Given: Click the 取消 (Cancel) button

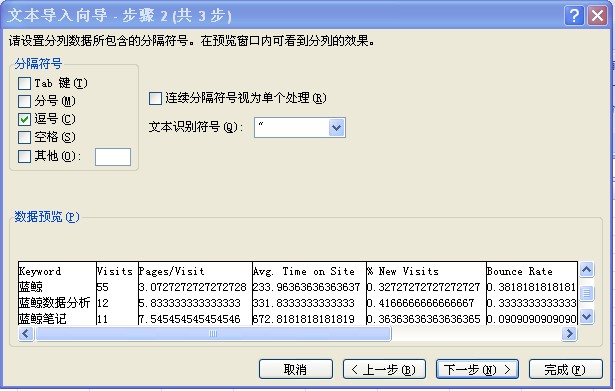Looking at the screenshot, I should [x=296, y=369].
